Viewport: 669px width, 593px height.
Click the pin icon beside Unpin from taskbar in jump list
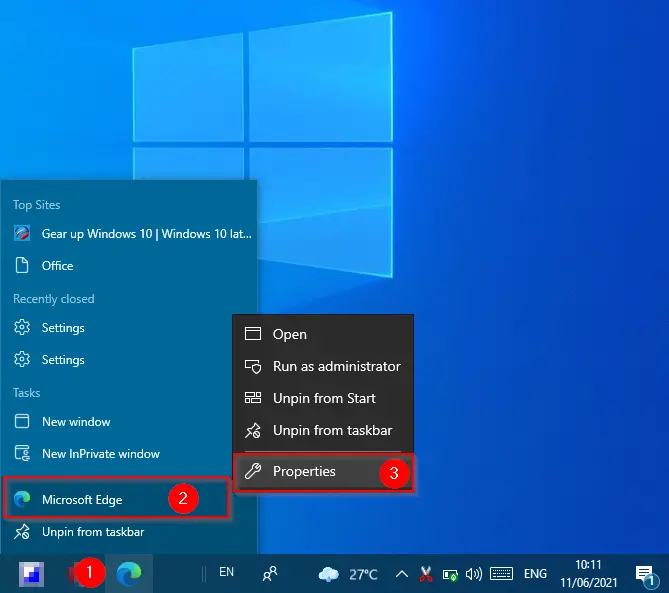(22, 532)
